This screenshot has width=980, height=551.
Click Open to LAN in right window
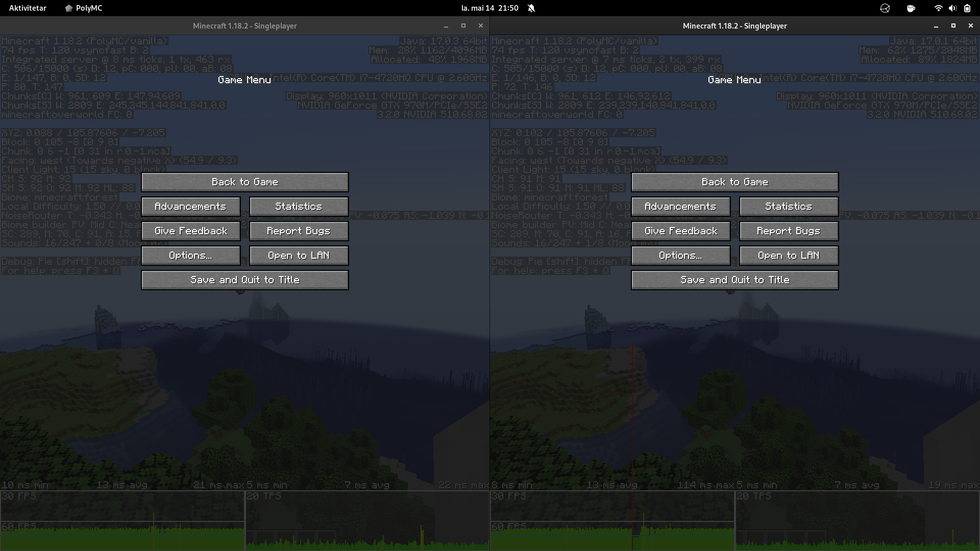[x=789, y=256]
